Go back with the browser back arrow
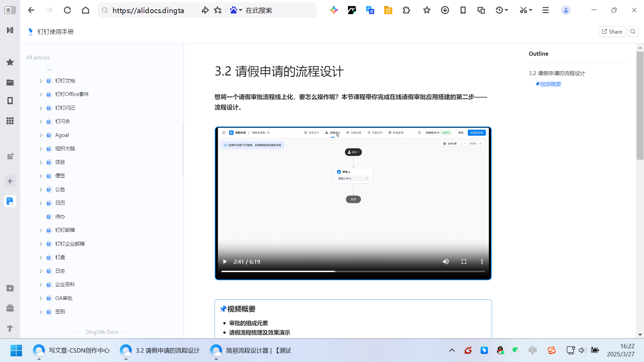The width and height of the screenshot is (644, 362). pos(31,10)
